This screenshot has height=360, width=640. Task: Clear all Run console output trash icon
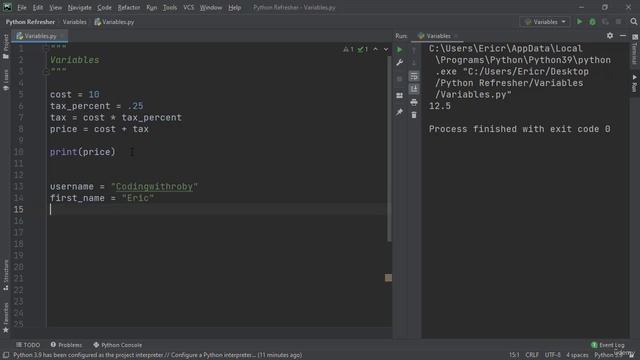414,115
